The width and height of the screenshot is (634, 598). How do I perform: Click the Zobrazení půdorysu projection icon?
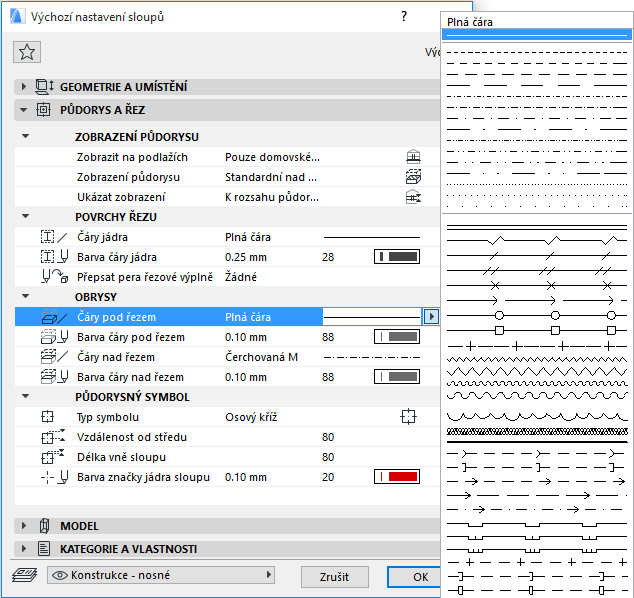pos(413,177)
